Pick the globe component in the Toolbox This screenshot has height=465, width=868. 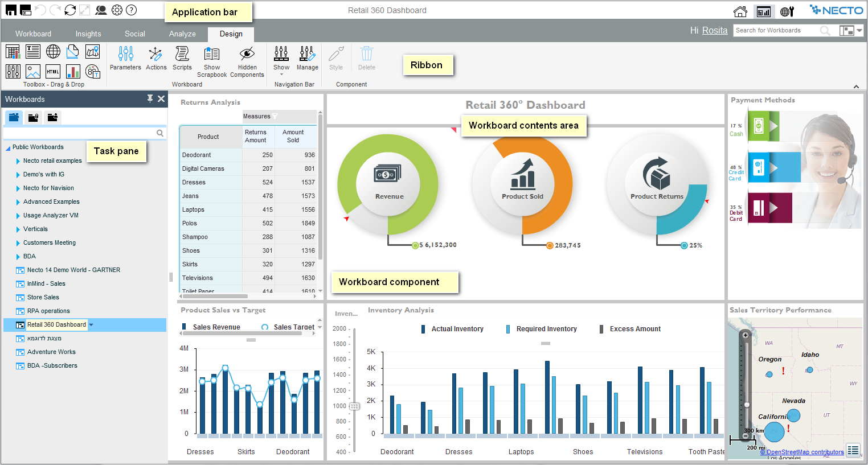click(x=53, y=52)
